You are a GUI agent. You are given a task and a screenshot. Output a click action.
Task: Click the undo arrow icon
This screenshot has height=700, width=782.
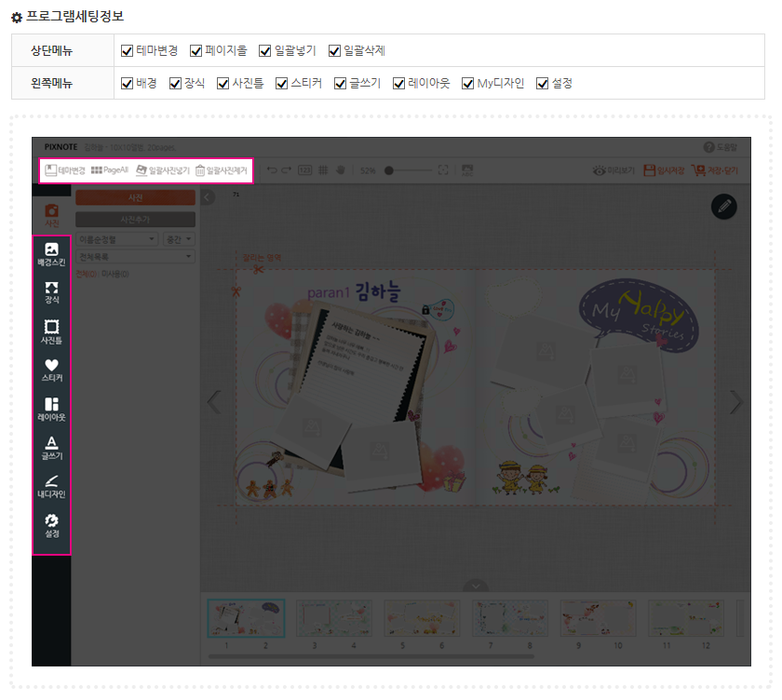point(272,170)
